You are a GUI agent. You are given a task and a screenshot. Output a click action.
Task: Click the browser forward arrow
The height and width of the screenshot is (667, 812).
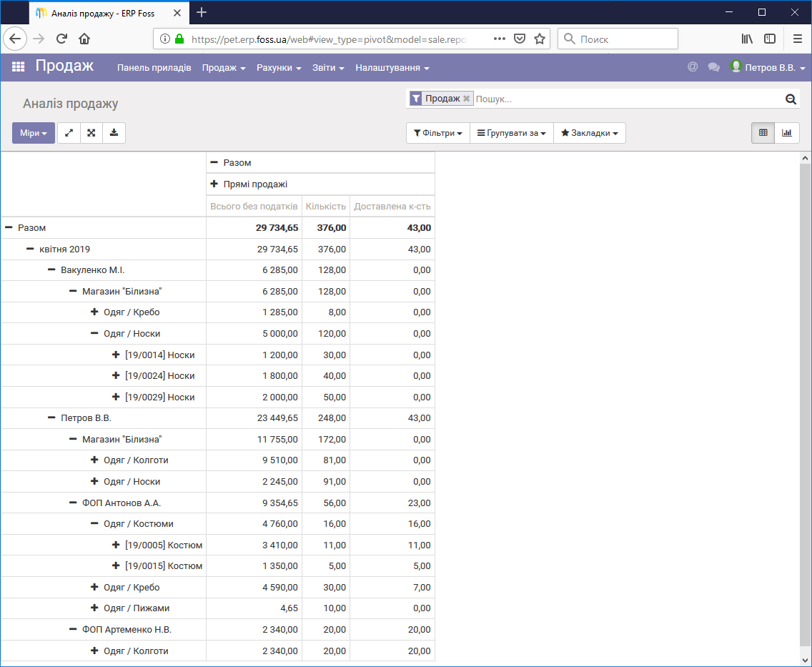(39, 39)
